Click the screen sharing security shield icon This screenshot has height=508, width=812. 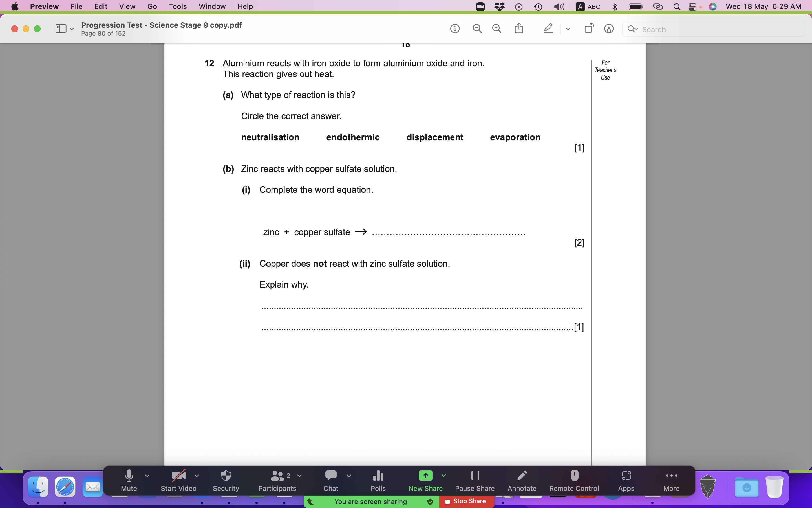430,502
